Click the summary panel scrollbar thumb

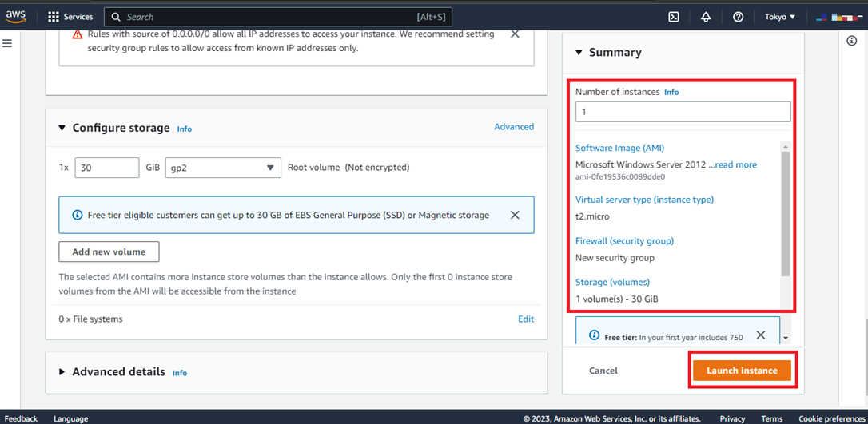[786, 213]
